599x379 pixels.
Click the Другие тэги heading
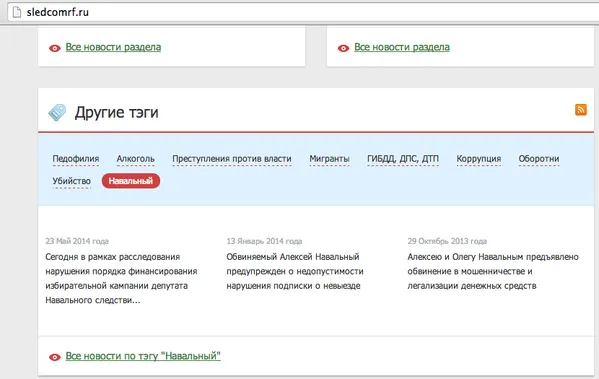(117, 112)
